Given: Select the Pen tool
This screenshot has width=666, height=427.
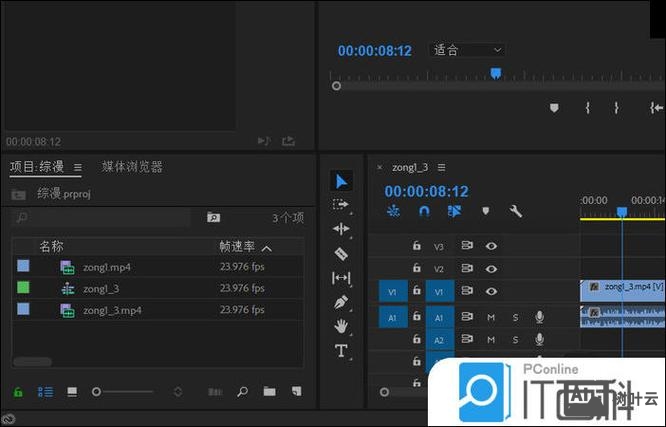Looking at the screenshot, I should click(x=341, y=303).
